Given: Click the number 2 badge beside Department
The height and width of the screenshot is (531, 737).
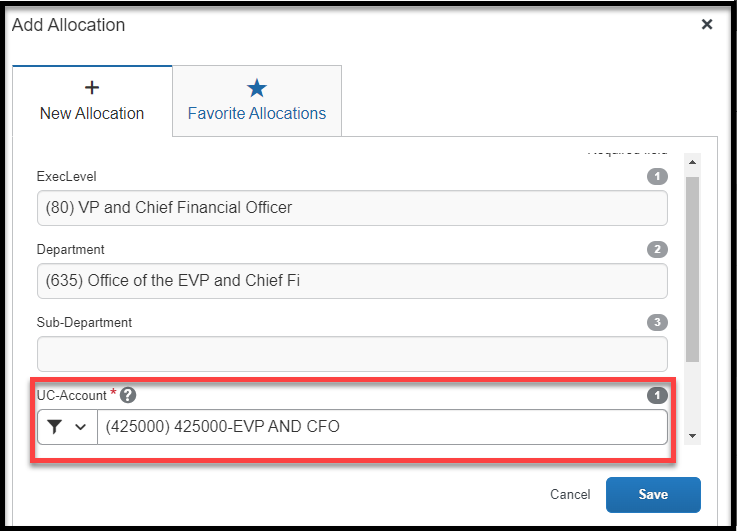Looking at the screenshot, I should [657, 249].
